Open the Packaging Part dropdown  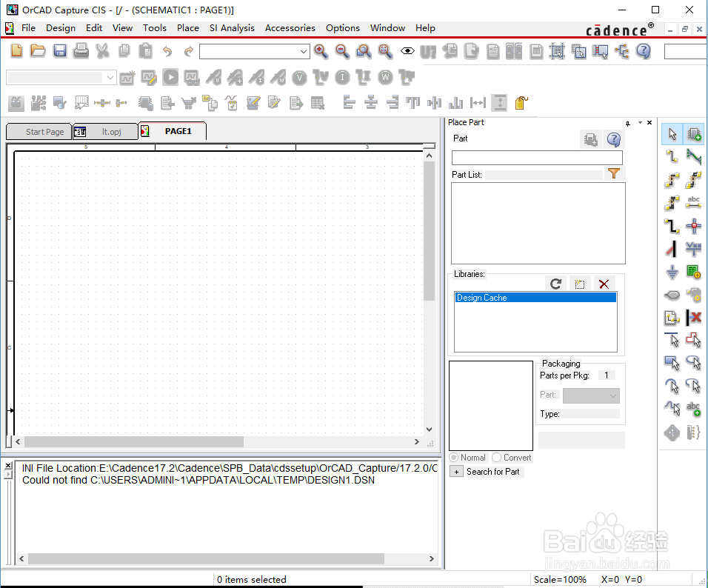tap(591, 395)
